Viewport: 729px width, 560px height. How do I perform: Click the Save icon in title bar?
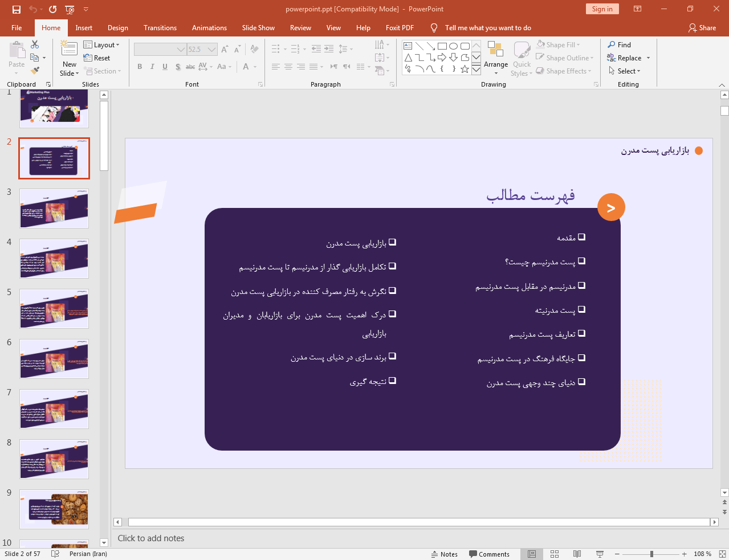click(17, 9)
